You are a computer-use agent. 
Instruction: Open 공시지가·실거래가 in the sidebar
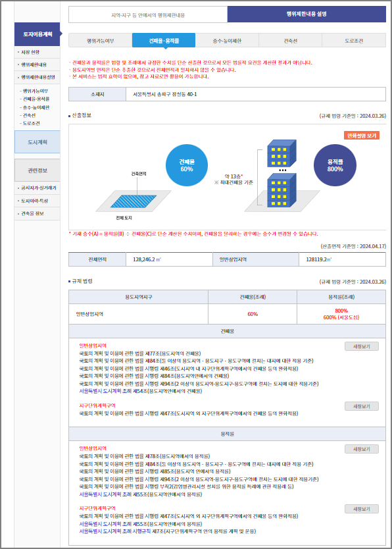pos(38,188)
